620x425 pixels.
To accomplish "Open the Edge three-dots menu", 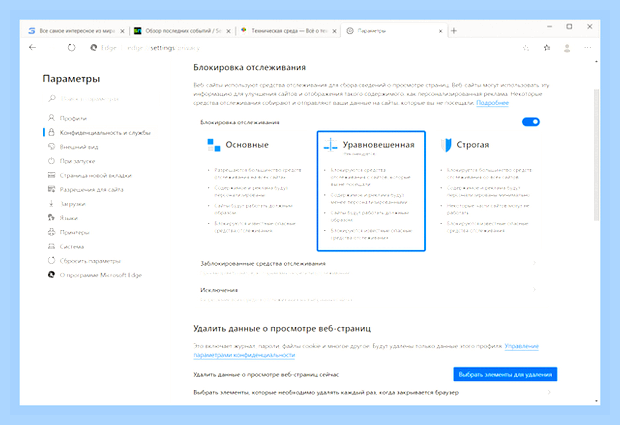I will [588, 48].
